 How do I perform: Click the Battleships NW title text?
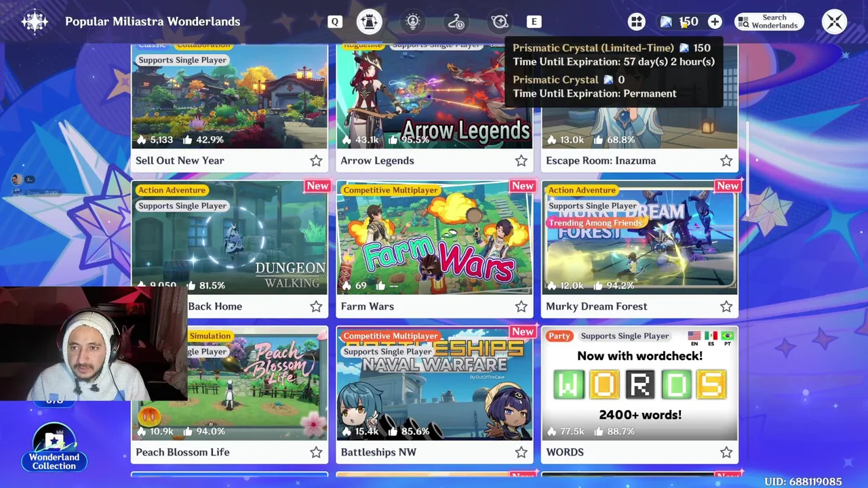(x=378, y=452)
